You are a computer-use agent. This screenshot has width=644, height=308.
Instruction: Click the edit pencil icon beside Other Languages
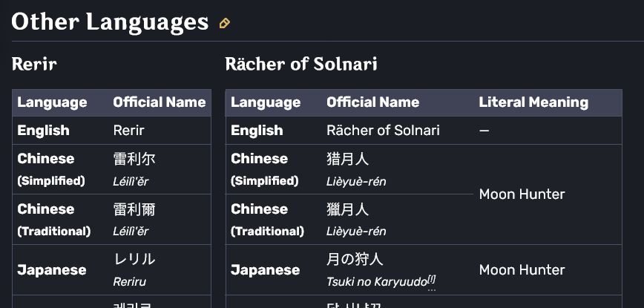(225, 23)
